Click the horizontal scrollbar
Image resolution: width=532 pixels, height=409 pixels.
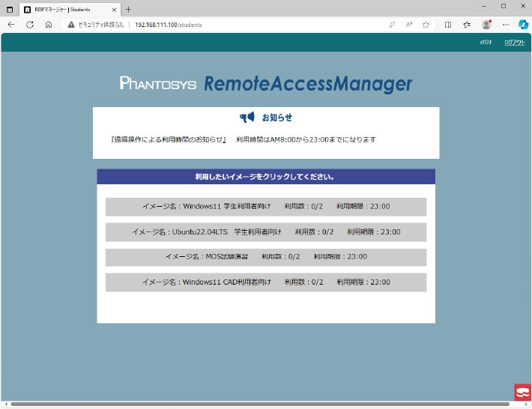tap(260, 404)
